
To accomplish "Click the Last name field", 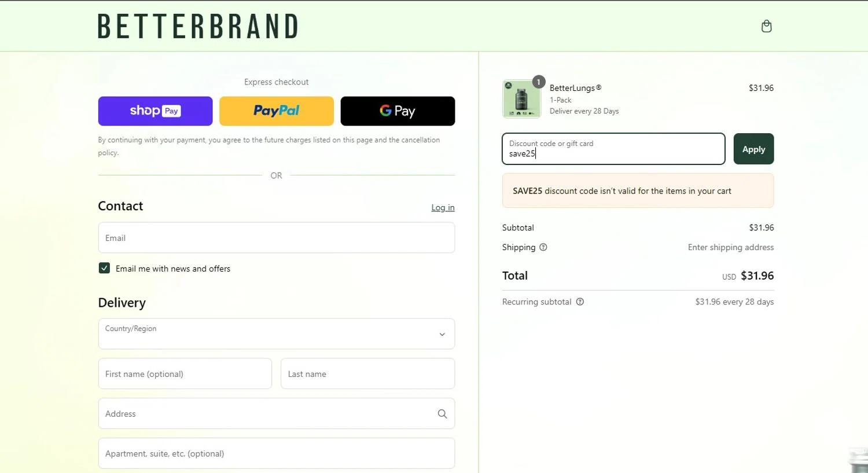I will pyautogui.click(x=368, y=374).
